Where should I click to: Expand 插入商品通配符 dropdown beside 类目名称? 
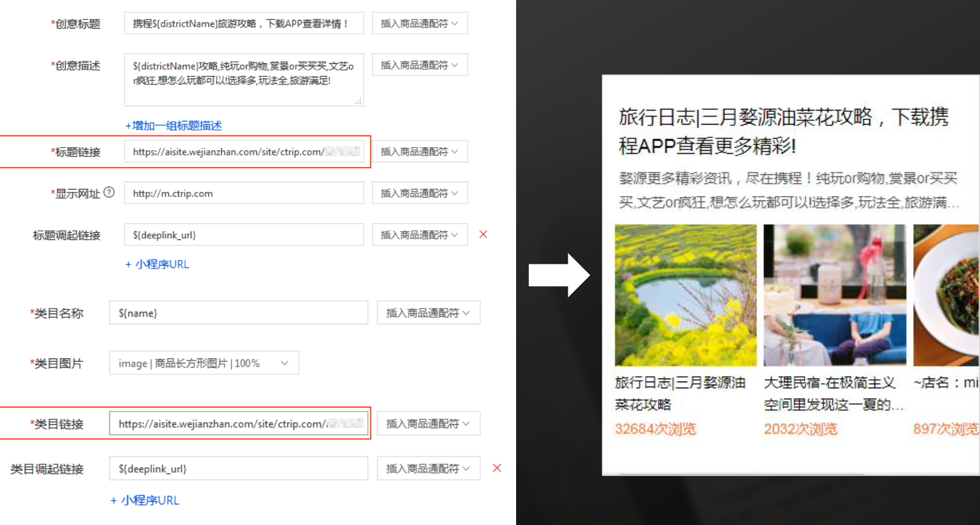(428, 313)
